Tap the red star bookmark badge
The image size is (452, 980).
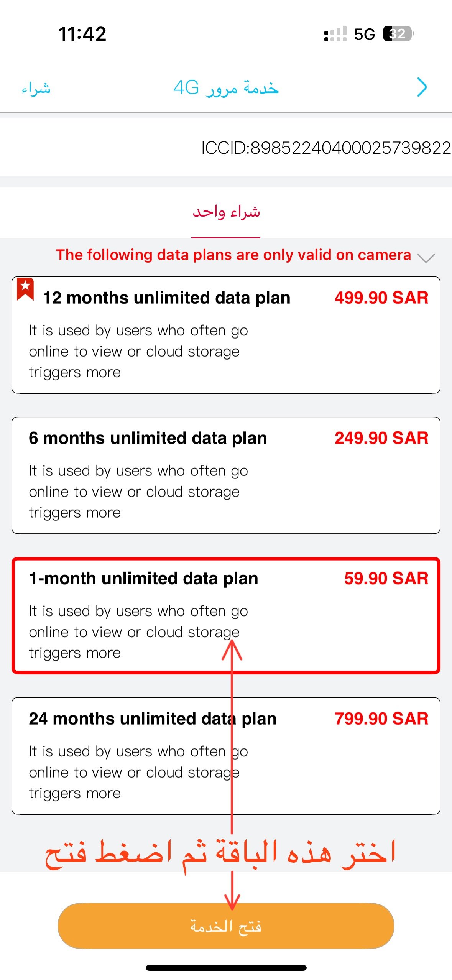click(x=25, y=288)
